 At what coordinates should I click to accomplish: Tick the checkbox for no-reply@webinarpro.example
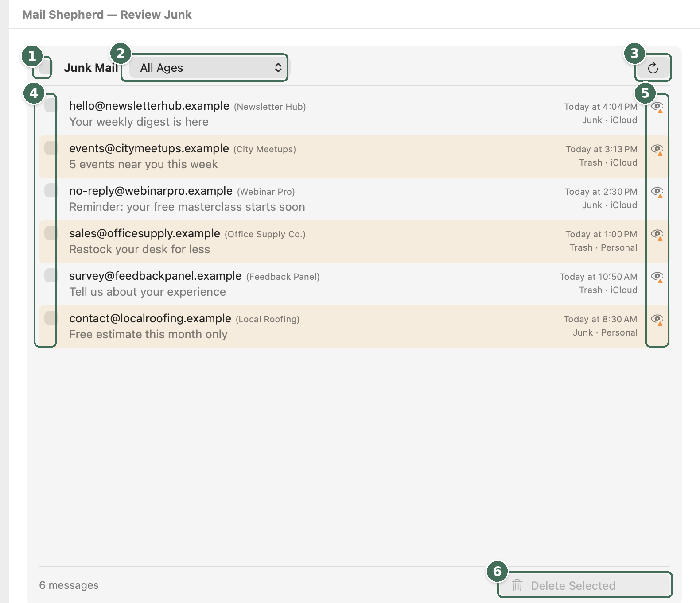(51, 190)
